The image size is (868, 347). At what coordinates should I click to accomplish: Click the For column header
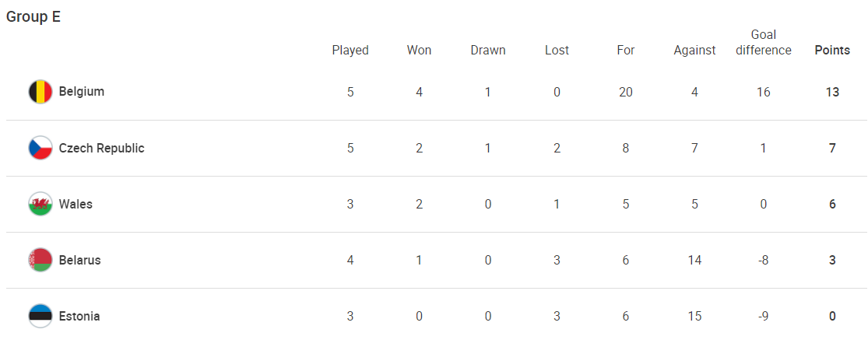pyautogui.click(x=626, y=50)
